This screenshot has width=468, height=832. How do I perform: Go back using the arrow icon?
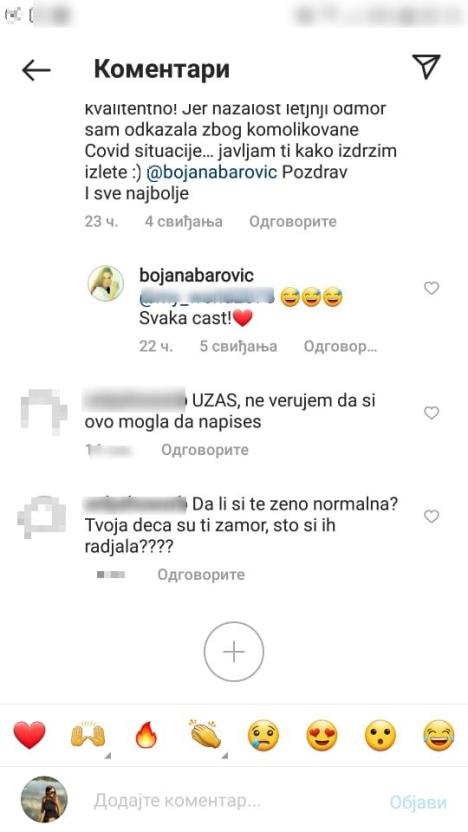(x=36, y=70)
